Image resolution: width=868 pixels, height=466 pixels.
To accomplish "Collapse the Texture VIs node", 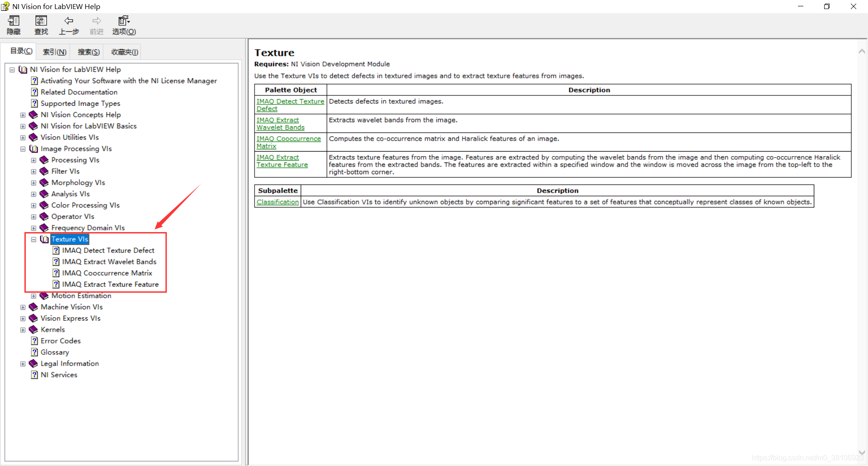I will tap(33, 239).
